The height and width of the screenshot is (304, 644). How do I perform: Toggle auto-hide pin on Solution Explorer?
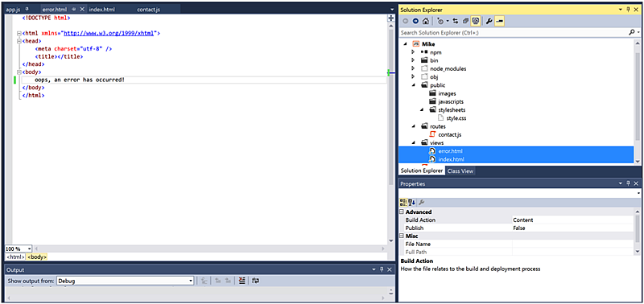tap(629, 10)
